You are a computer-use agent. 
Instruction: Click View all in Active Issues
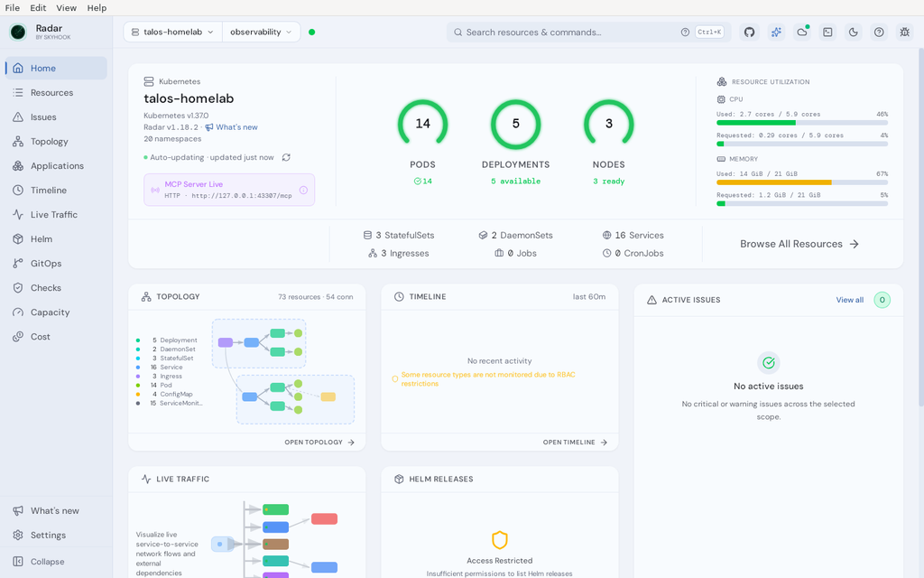tap(849, 300)
